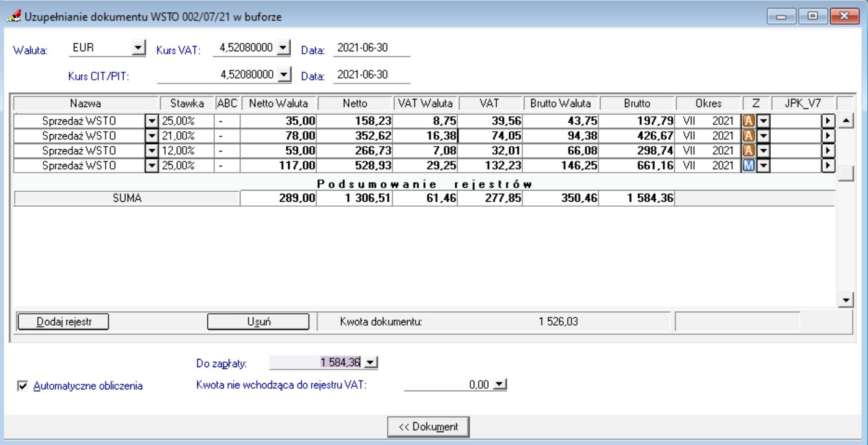Expand the Kurs CIT/PIT rate dropdown

click(x=284, y=74)
